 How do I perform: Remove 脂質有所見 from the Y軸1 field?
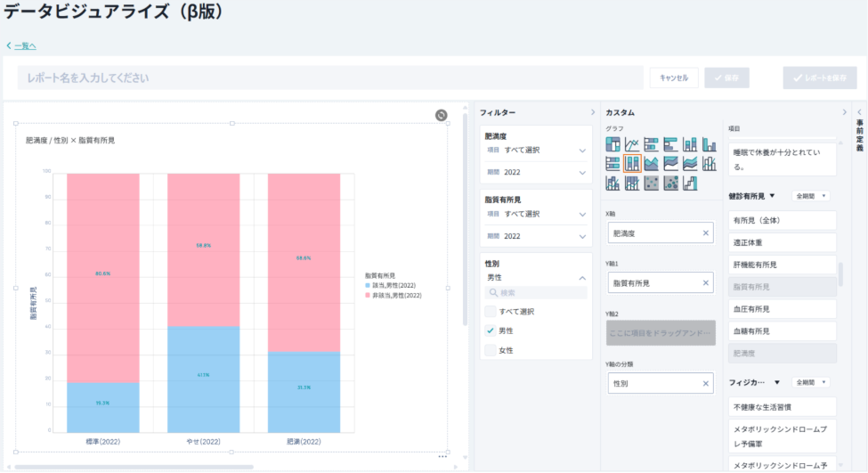click(706, 283)
